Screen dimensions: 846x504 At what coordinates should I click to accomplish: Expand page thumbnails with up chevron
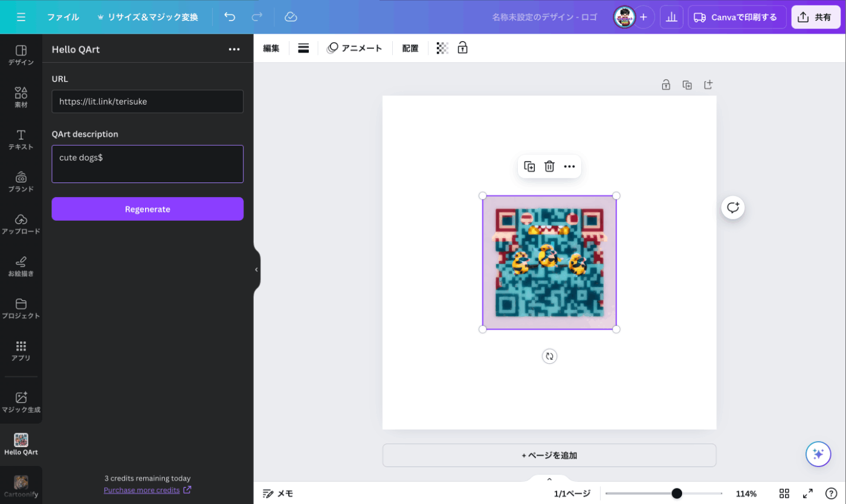pyautogui.click(x=549, y=479)
